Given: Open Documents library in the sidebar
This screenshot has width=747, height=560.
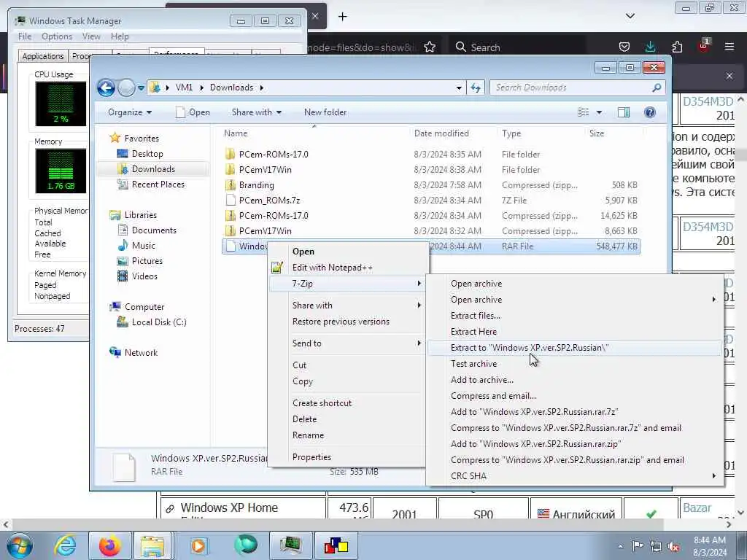Looking at the screenshot, I should (x=154, y=230).
